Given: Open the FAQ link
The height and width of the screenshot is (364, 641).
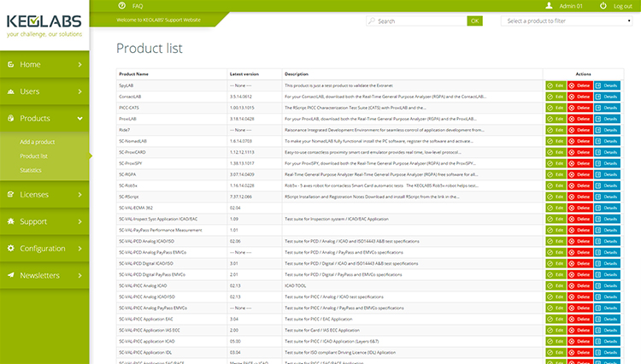Looking at the screenshot, I should pyautogui.click(x=138, y=6).
